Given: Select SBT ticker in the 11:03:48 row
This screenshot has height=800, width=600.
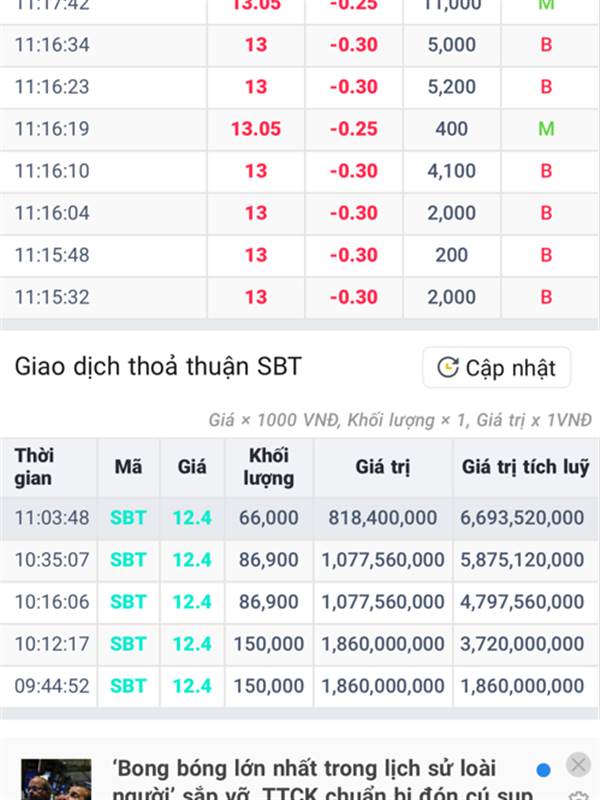Looking at the screenshot, I should (128, 518).
